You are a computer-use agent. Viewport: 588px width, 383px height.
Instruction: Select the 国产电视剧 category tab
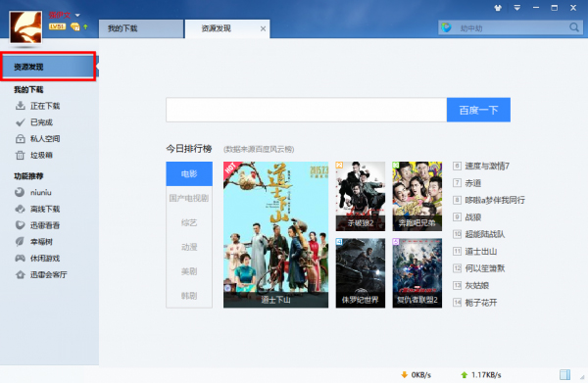pos(189,198)
